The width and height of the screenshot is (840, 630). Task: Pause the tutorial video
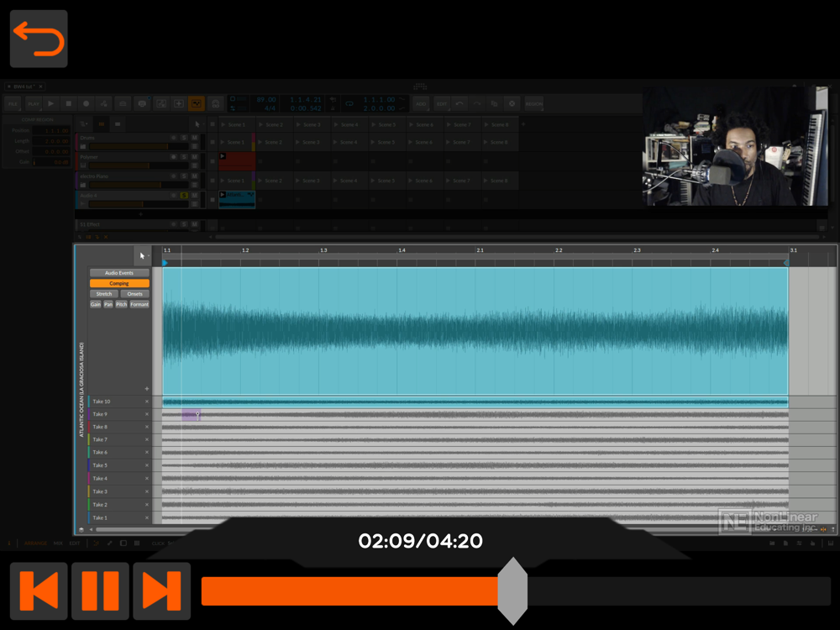(100, 591)
